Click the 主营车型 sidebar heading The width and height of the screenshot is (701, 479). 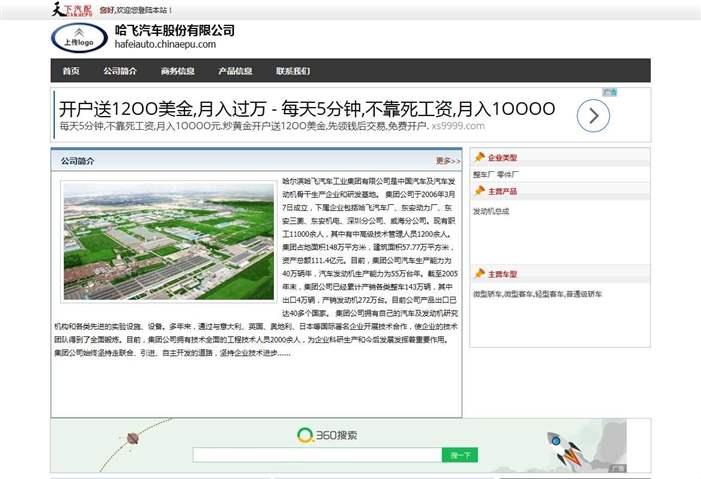503,274
